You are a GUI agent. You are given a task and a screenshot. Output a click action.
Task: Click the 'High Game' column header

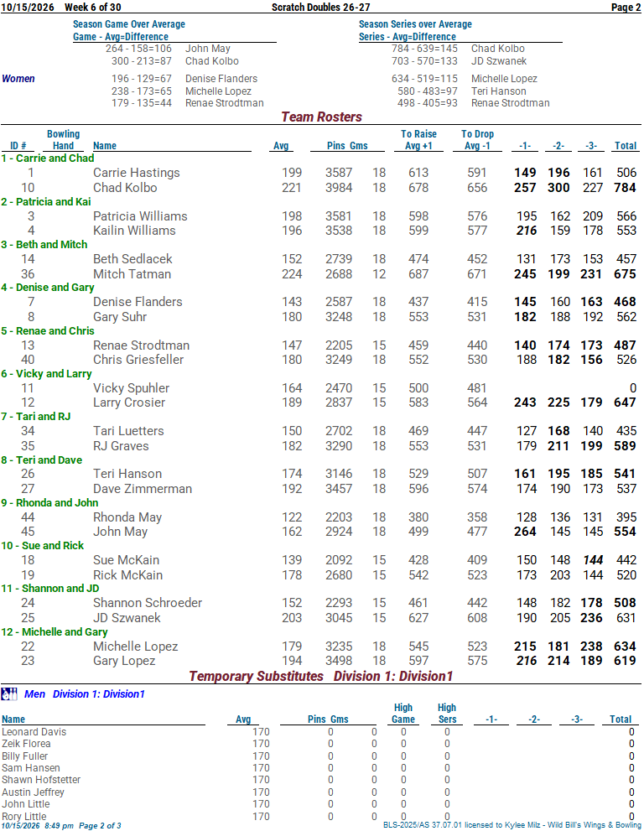coord(402,714)
